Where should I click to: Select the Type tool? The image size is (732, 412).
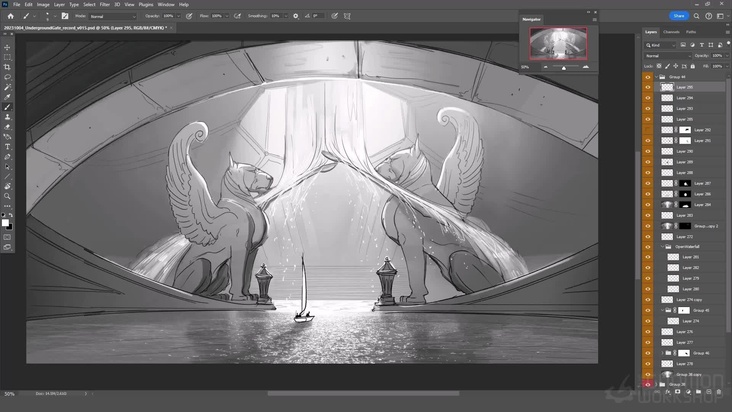7,147
